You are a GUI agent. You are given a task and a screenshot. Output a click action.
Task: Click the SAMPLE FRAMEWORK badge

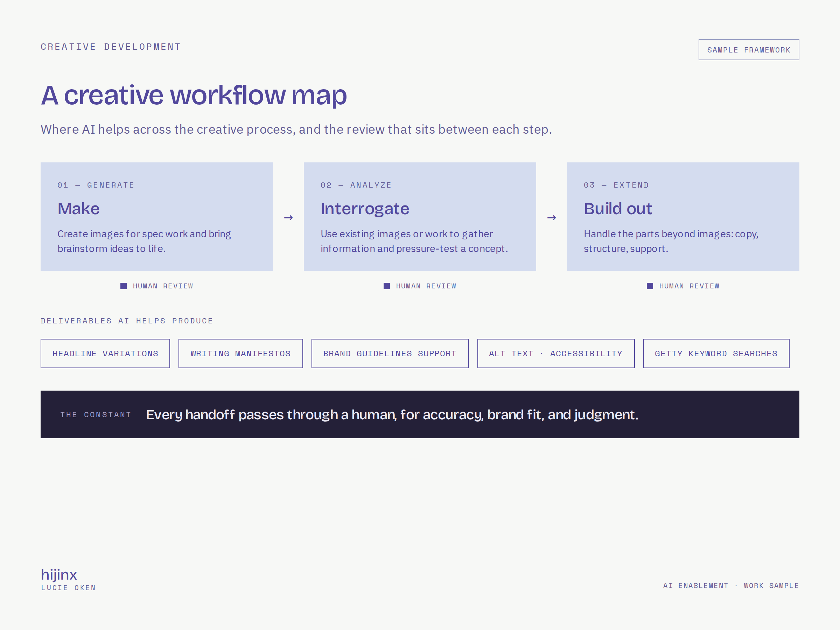(749, 50)
